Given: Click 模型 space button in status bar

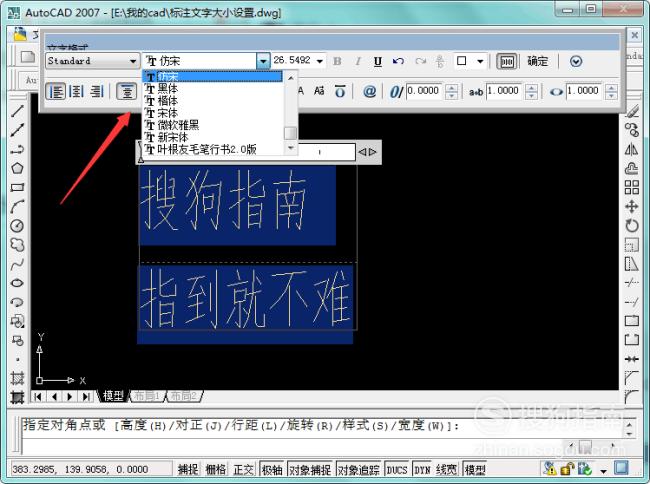Looking at the screenshot, I should click(475, 469).
